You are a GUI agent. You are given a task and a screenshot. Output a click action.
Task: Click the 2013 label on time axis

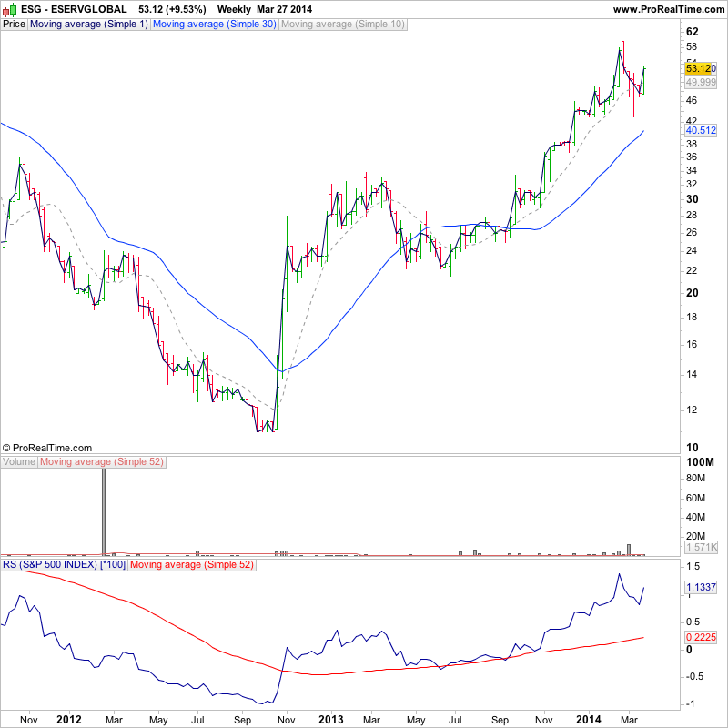[x=331, y=720]
